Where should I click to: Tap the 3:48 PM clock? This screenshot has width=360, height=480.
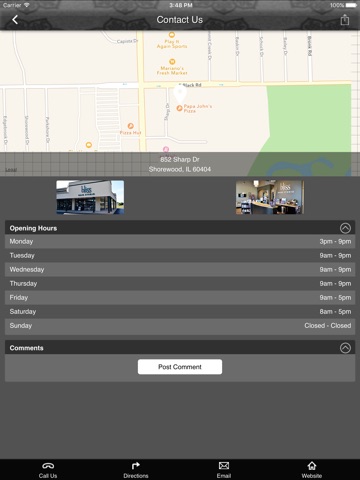[x=181, y=5]
